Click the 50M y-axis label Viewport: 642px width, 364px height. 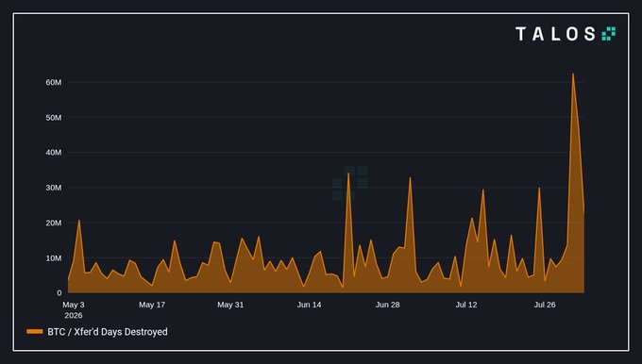point(54,118)
